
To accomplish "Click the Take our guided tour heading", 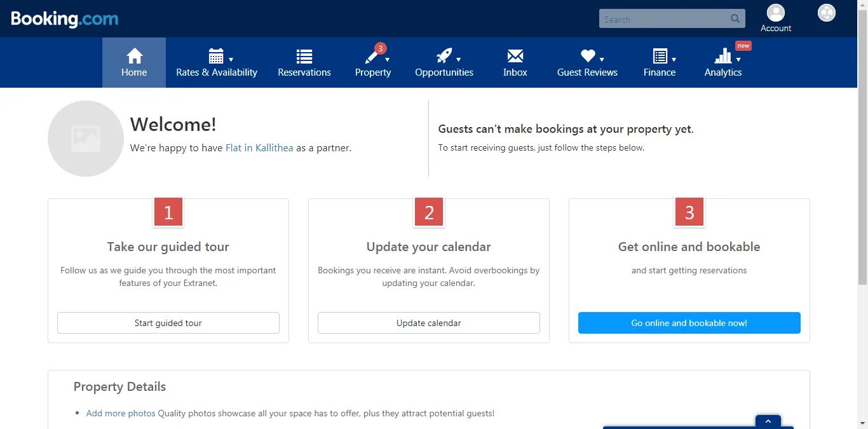I will pyautogui.click(x=168, y=247).
